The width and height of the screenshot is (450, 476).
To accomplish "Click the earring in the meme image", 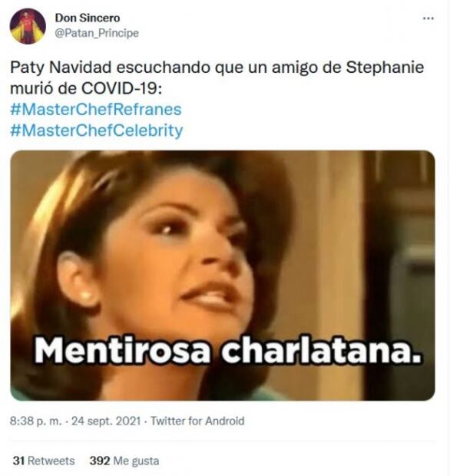I will click(86, 295).
